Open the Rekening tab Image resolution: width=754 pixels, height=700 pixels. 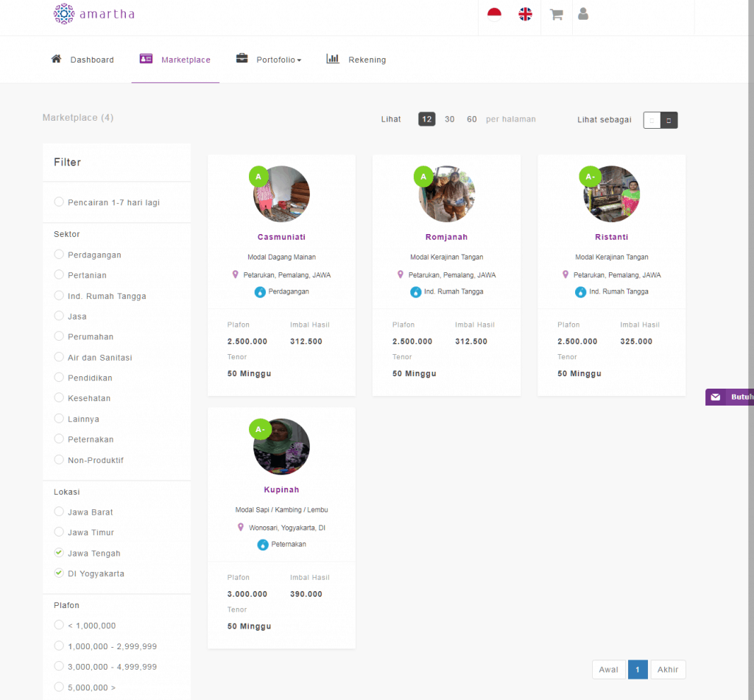(x=356, y=60)
